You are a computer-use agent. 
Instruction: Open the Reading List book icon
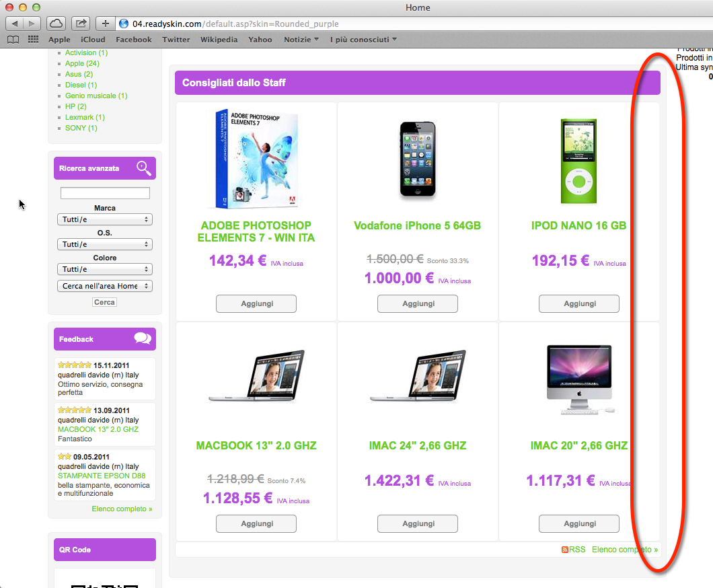[x=13, y=40]
